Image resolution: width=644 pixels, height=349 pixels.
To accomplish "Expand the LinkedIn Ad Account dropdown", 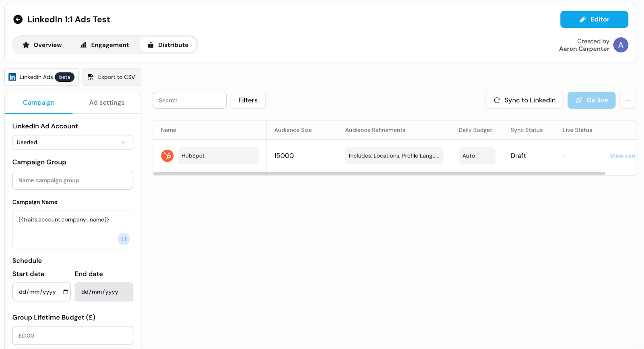I will point(72,142).
